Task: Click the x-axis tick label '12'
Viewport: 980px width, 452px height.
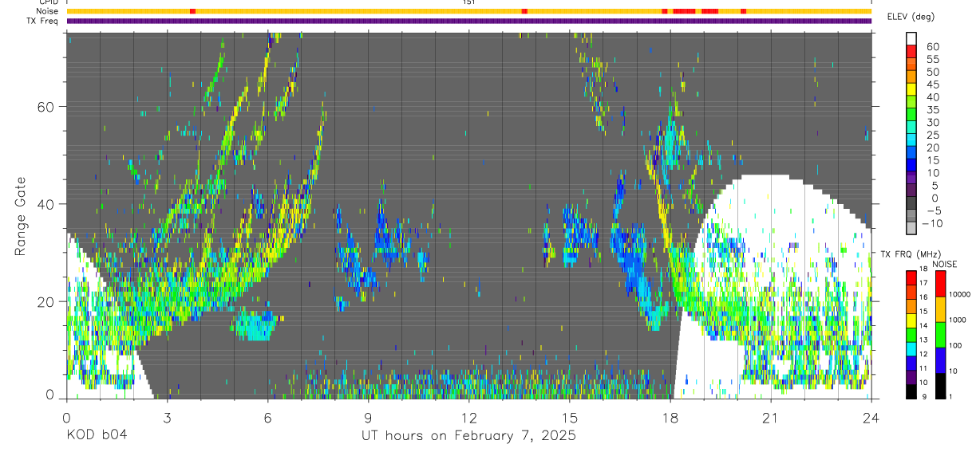Action: (x=468, y=418)
